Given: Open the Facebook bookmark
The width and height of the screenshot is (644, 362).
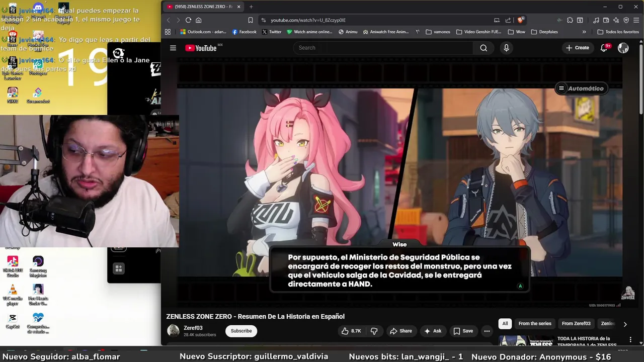Looking at the screenshot, I should pos(245,32).
